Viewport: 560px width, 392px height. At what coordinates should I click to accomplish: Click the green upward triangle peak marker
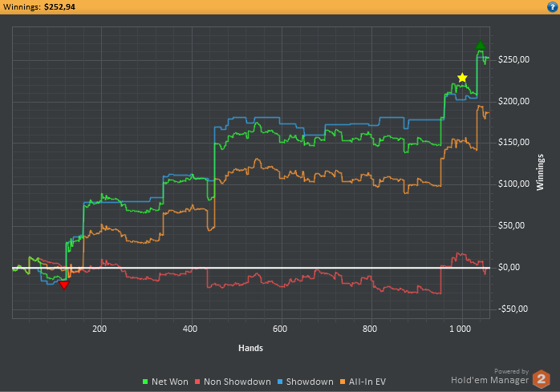point(481,45)
